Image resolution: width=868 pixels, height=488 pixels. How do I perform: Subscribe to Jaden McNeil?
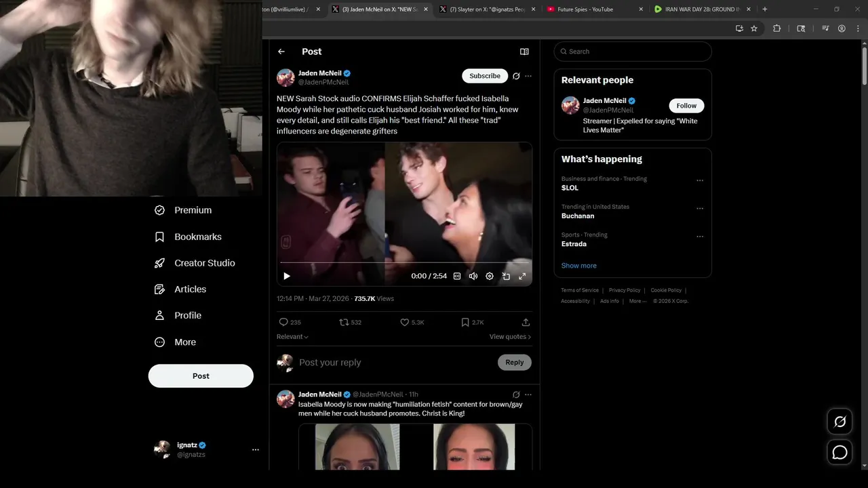tap(485, 76)
